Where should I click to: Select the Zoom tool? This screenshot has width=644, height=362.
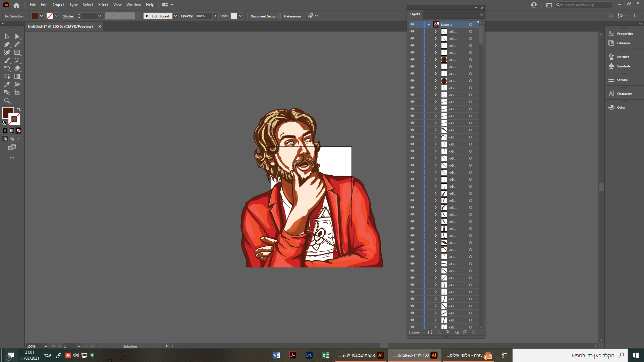click(7, 101)
